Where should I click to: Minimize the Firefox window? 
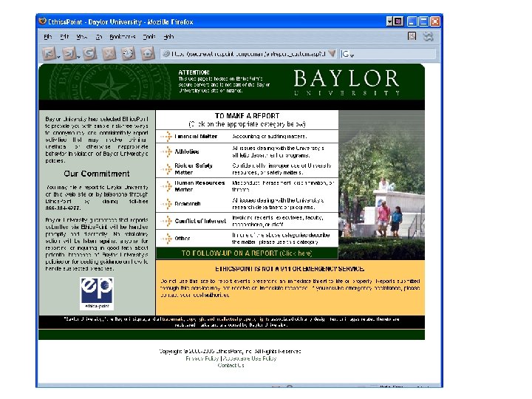pyautogui.click(x=412, y=21)
